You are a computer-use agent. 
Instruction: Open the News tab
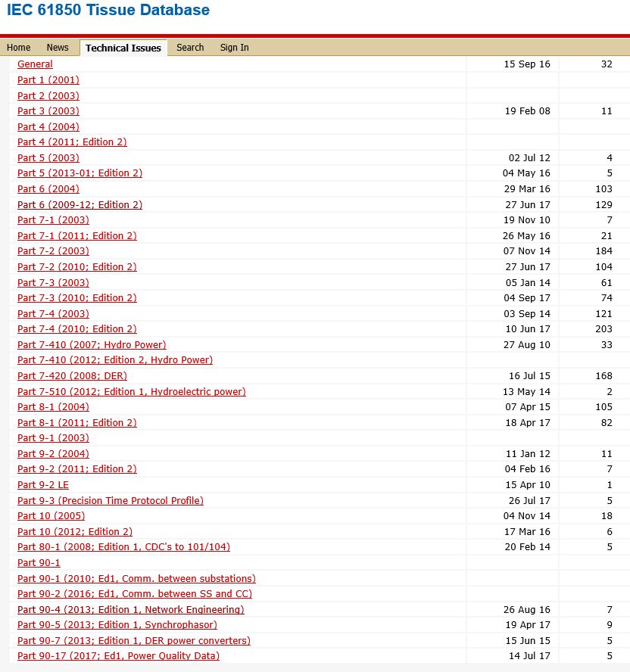tap(57, 48)
